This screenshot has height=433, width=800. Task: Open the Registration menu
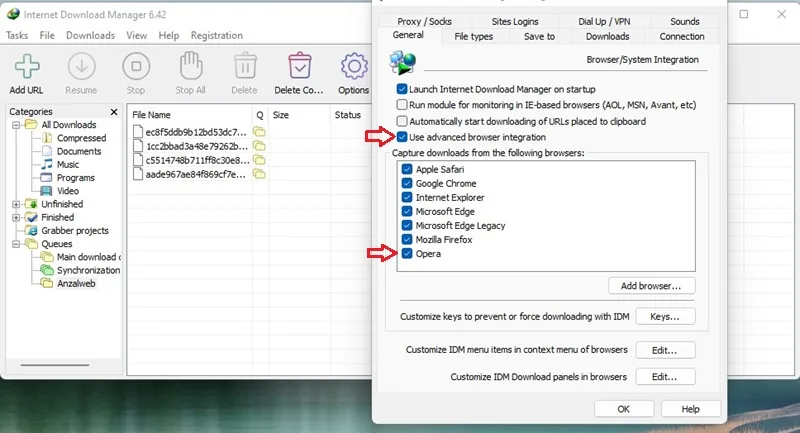(216, 35)
